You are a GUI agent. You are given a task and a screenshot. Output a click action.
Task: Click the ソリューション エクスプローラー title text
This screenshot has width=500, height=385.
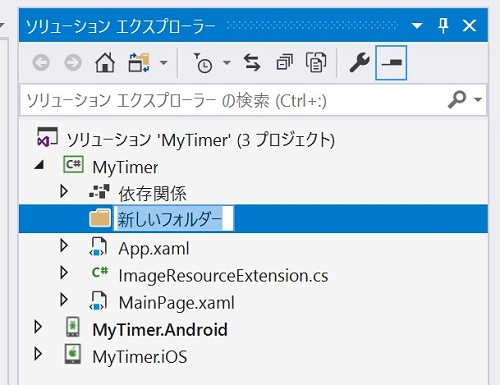[120, 26]
